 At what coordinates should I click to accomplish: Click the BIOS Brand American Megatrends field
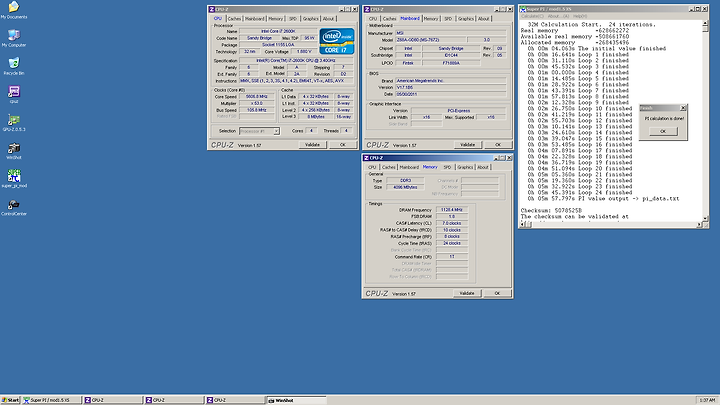pyautogui.click(x=450, y=80)
